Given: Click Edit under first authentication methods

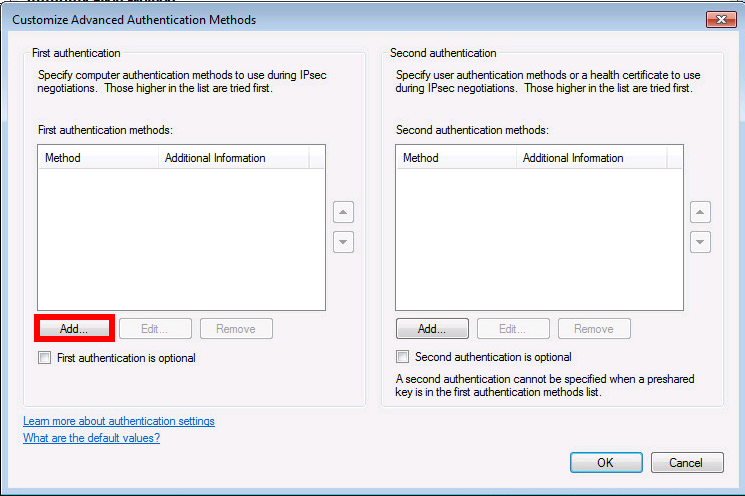Looking at the screenshot, I should pos(155,329).
